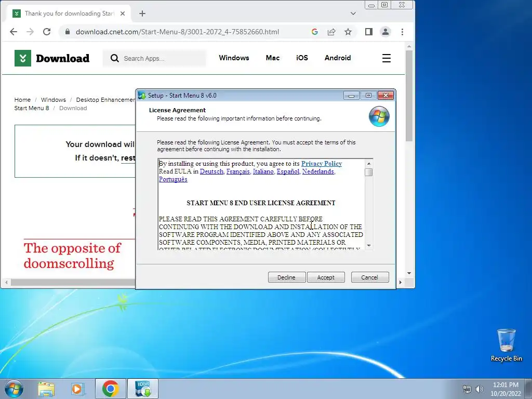Open Desktop Enhancements breadcrumb
This screenshot has height=399, width=532.
[x=105, y=100]
